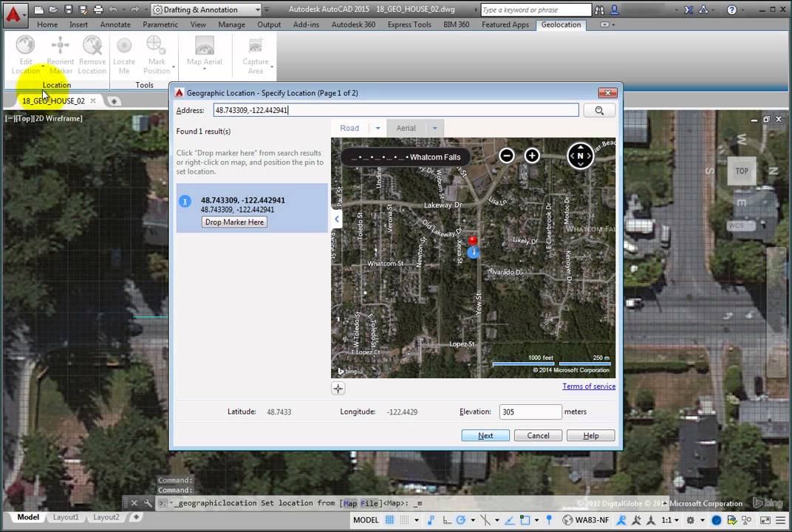
Task: Toggle object snap in status bar
Action: 525,520
